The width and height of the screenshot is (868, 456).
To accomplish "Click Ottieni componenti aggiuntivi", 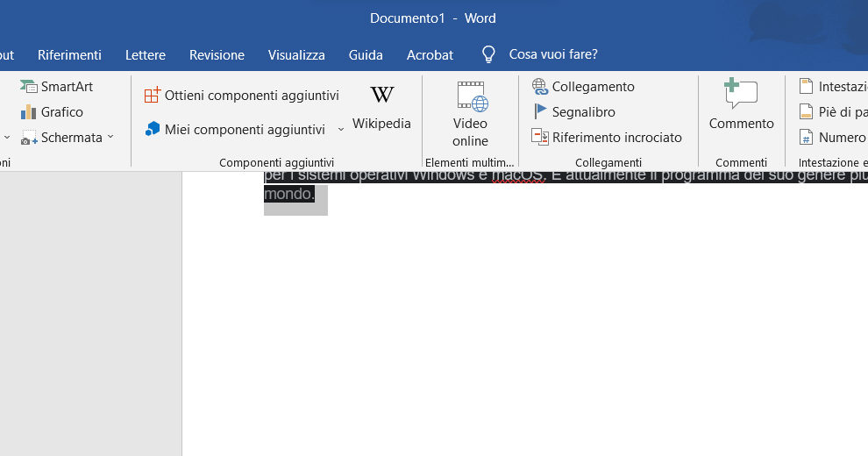I will pos(241,96).
